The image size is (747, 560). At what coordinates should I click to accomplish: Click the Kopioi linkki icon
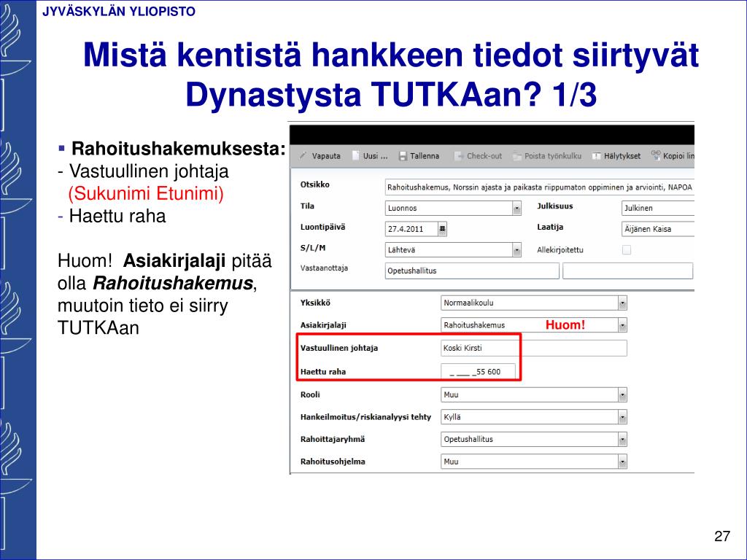(656, 155)
